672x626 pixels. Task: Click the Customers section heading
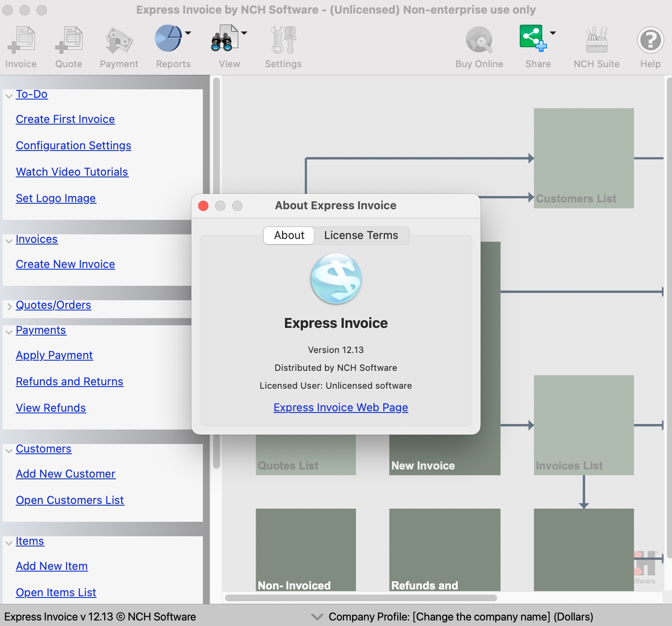click(44, 449)
